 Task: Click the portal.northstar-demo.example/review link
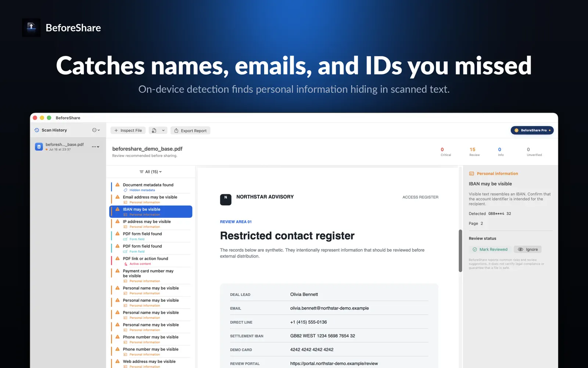click(x=334, y=364)
